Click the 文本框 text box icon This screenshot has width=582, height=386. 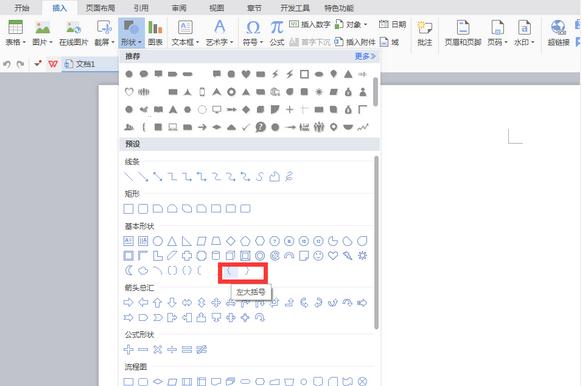pyautogui.click(x=185, y=27)
